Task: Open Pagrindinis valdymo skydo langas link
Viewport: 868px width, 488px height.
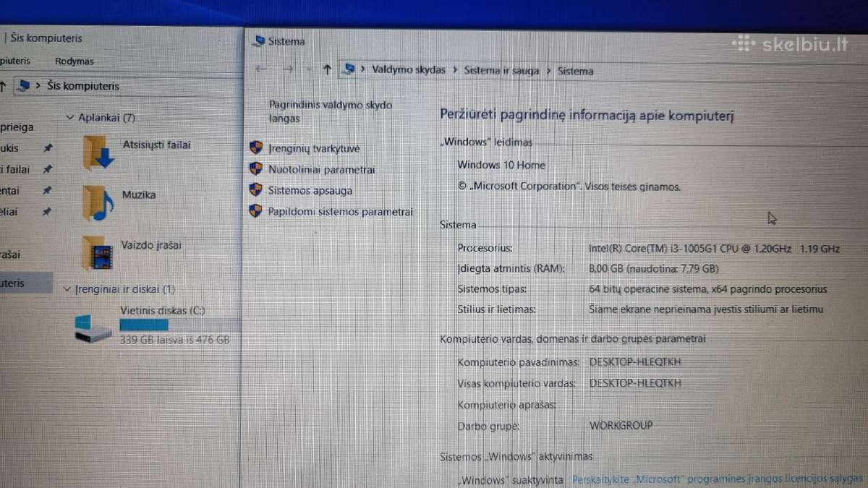Action: click(x=331, y=111)
